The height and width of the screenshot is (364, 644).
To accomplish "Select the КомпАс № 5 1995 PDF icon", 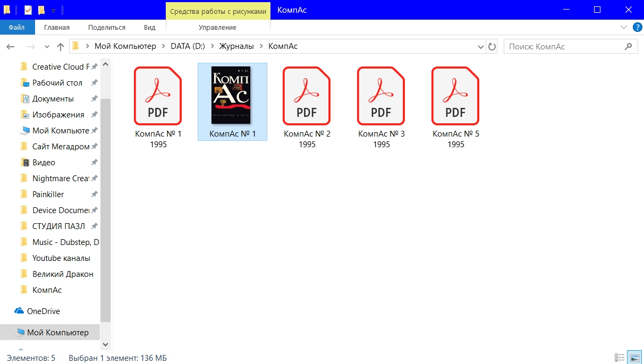I will pyautogui.click(x=455, y=96).
